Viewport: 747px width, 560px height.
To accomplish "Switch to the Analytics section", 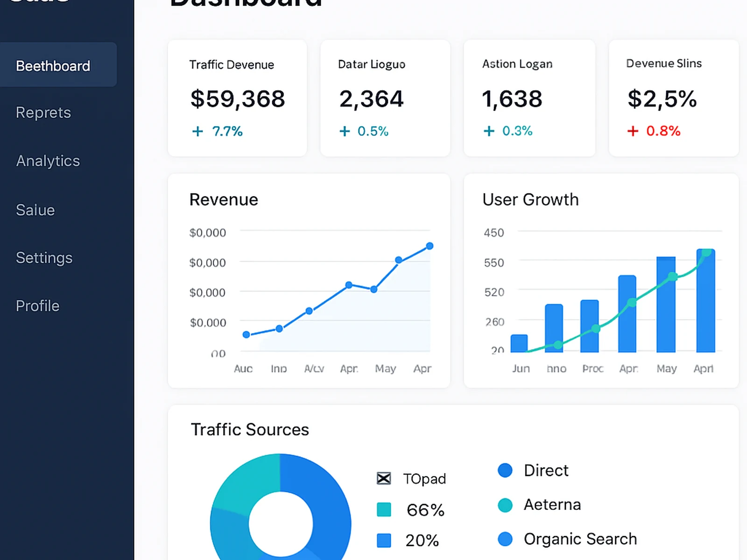I will click(x=47, y=161).
